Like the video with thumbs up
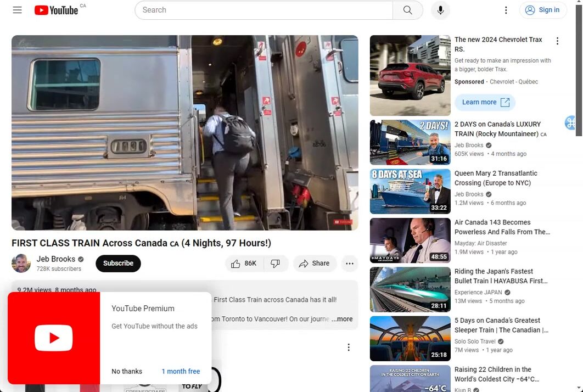Viewport: 583px width, 392px height. pyautogui.click(x=244, y=264)
